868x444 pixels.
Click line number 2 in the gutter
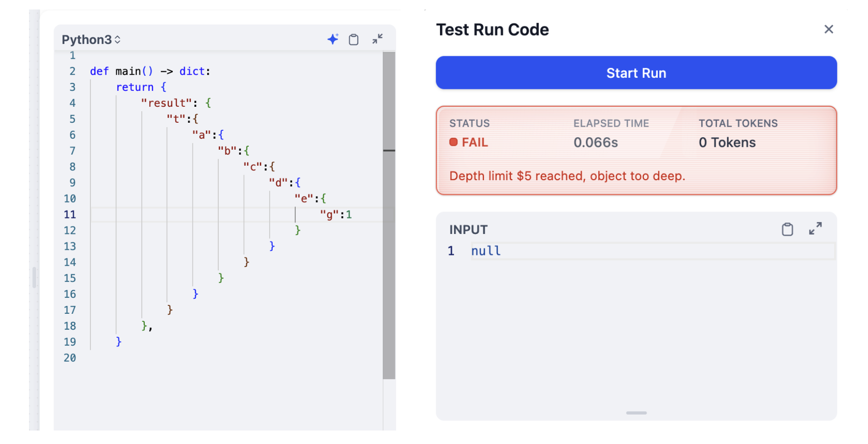pyautogui.click(x=72, y=71)
